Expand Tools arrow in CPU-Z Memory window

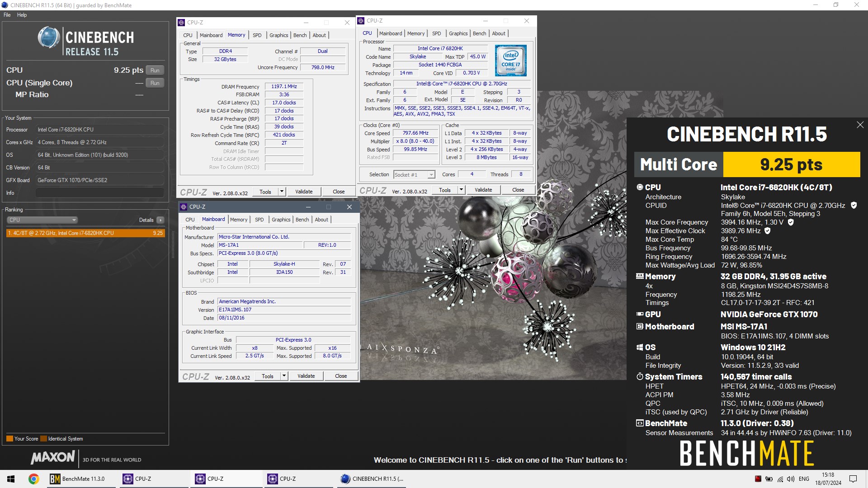click(282, 192)
